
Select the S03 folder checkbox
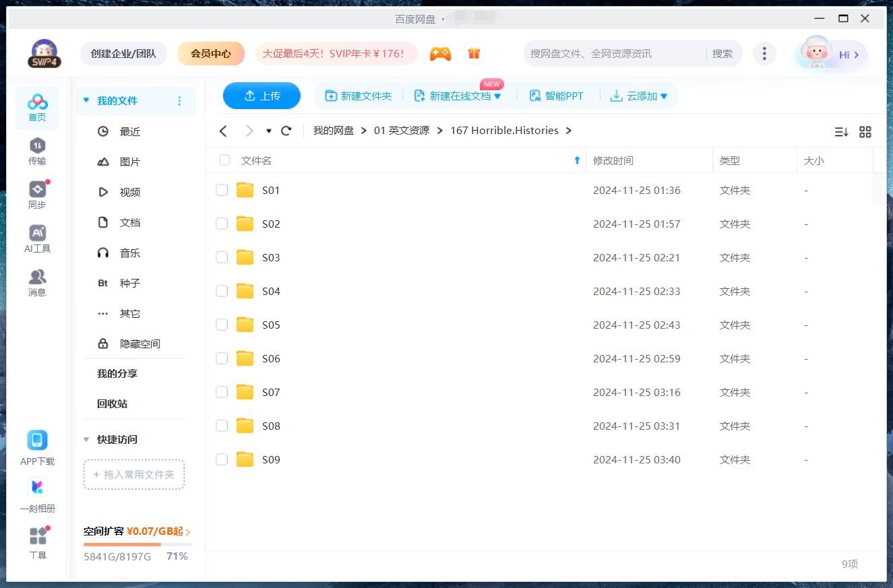[222, 257]
